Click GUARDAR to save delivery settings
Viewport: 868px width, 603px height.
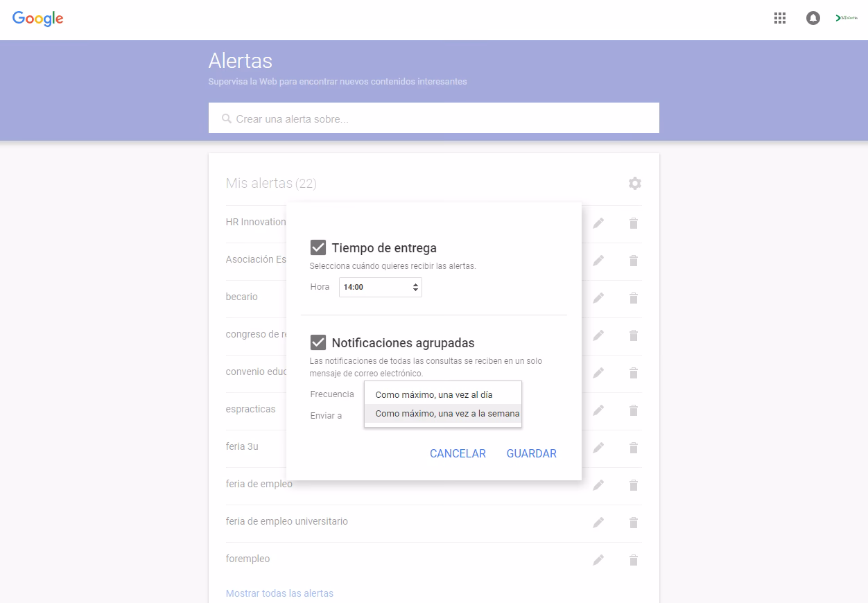pyautogui.click(x=531, y=453)
